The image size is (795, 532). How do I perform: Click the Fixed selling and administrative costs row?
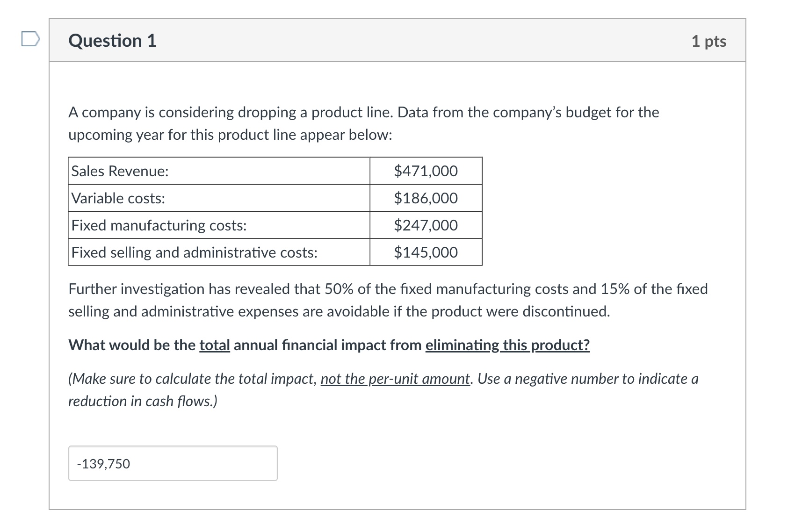[x=194, y=253]
